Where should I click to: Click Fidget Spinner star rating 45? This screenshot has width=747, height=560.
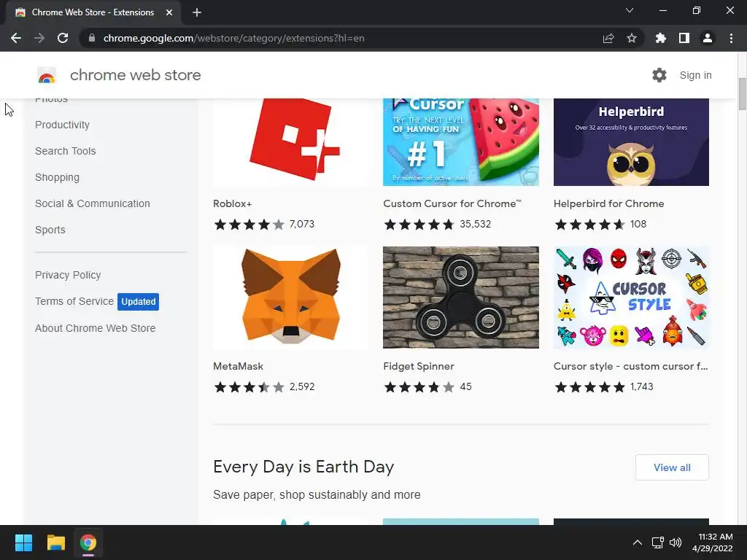pyautogui.click(x=427, y=386)
